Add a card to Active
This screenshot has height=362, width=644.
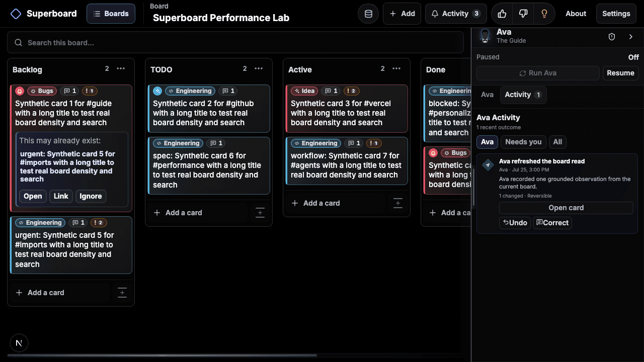(x=336, y=203)
